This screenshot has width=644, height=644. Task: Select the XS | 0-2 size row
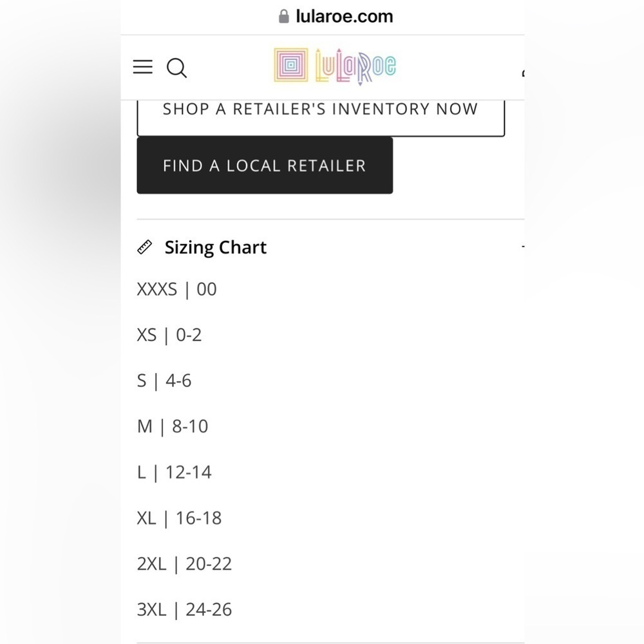(x=169, y=335)
